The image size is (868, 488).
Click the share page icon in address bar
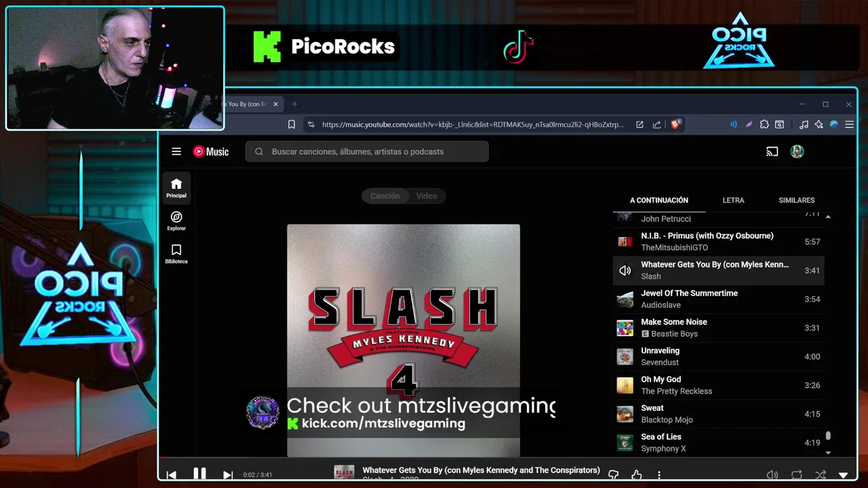[656, 125]
